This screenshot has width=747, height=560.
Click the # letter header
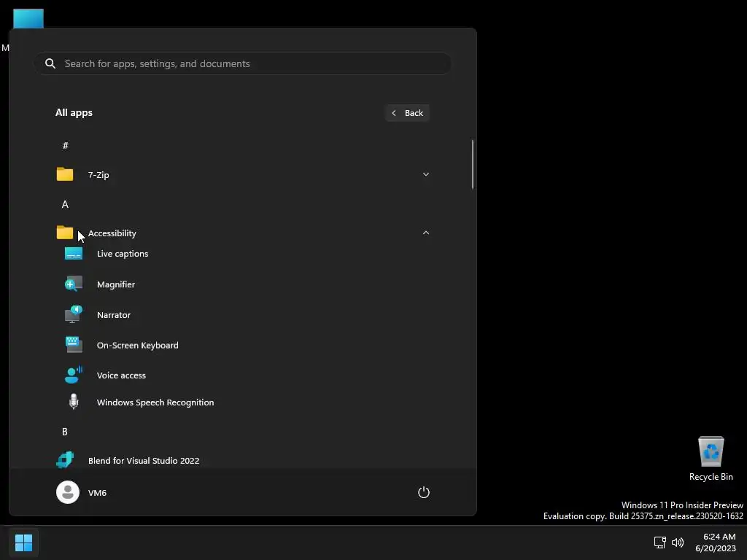coord(65,145)
